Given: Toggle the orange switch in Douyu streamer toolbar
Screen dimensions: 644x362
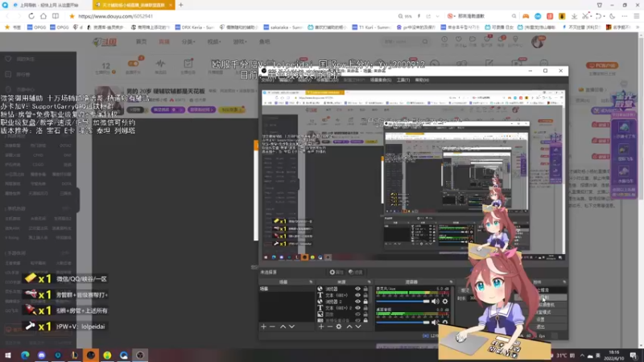Looking at the screenshot, I should (133, 64).
